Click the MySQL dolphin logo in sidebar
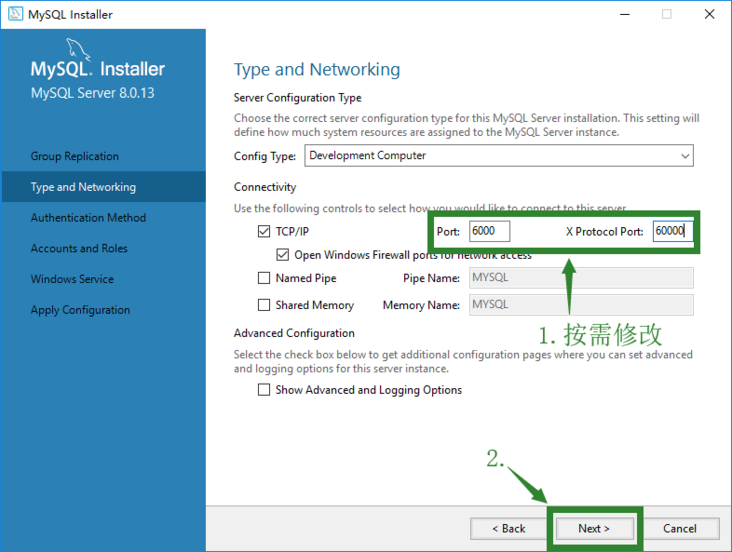Image resolution: width=732 pixels, height=552 pixels. point(77,49)
